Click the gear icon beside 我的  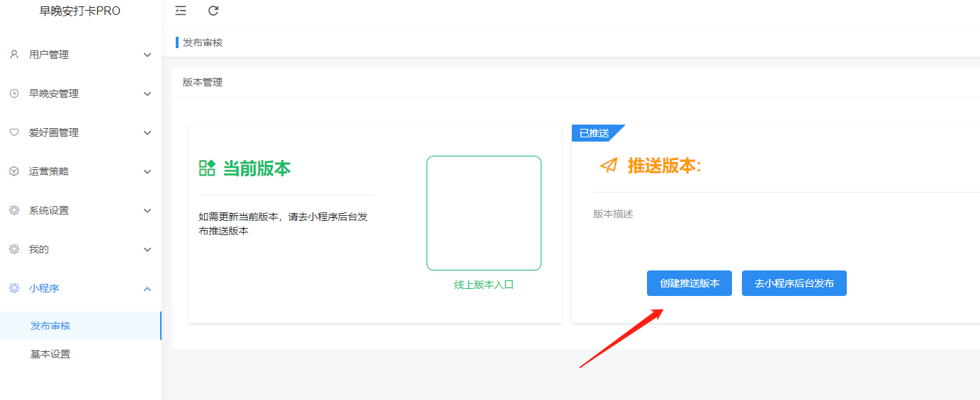coord(14,249)
